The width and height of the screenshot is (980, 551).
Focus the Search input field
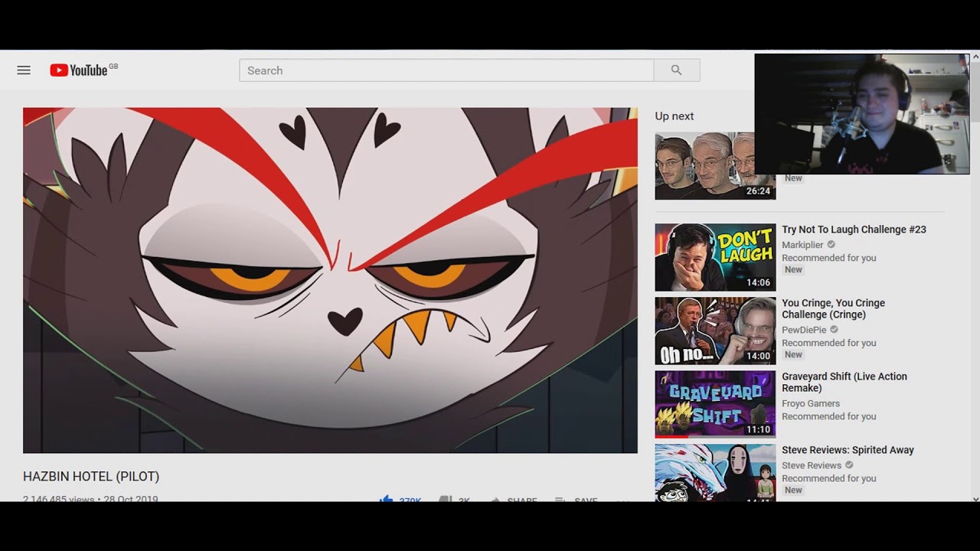click(x=446, y=70)
